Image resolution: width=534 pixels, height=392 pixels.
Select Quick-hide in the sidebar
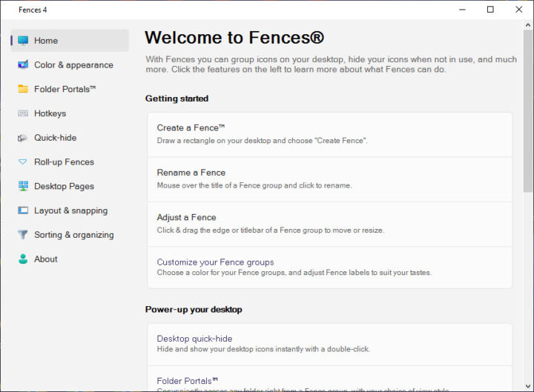55,138
